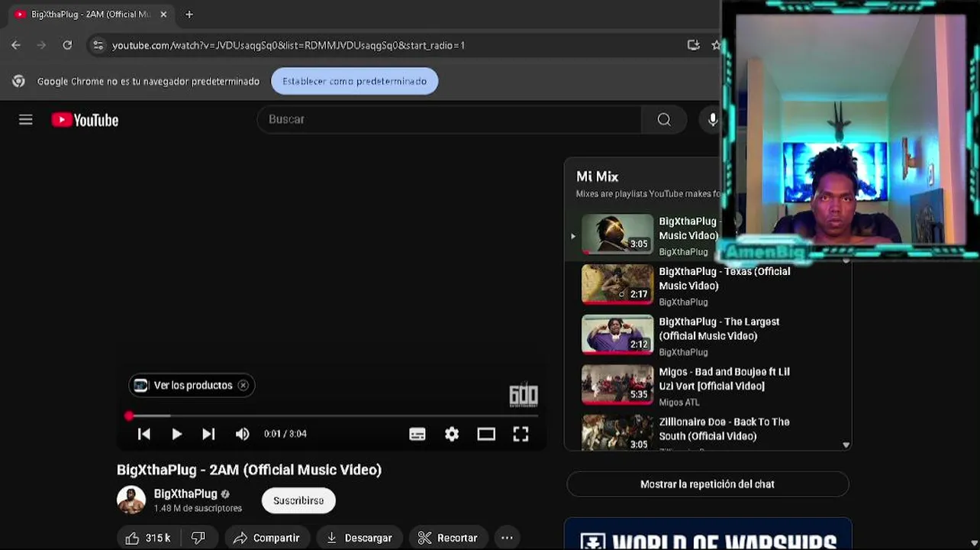Activate voice search microphone
This screenshot has width=980, height=550.
tap(712, 119)
